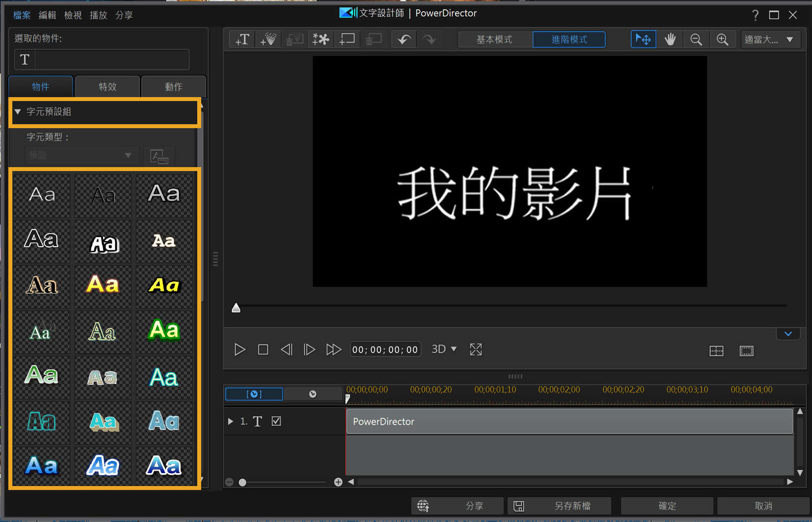Click the insert effect (snowflake) icon

click(x=320, y=39)
